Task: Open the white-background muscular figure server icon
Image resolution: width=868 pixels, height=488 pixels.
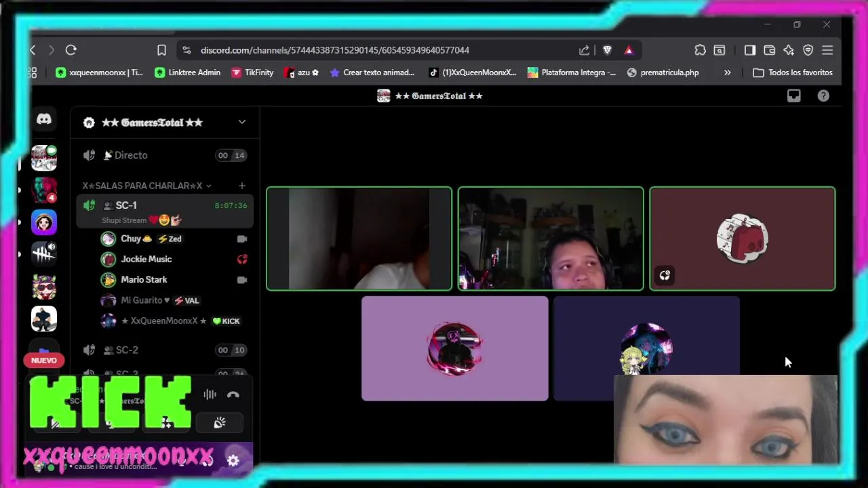Action: click(x=44, y=319)
